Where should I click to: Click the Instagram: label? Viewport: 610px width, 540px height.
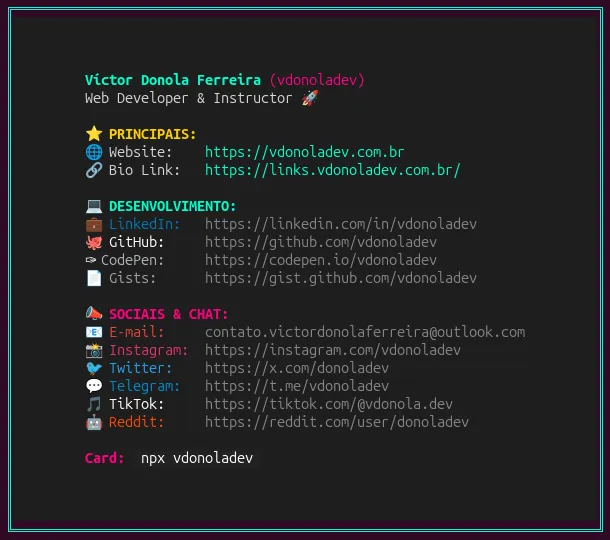pyautogui.click(x=148, y=350)
